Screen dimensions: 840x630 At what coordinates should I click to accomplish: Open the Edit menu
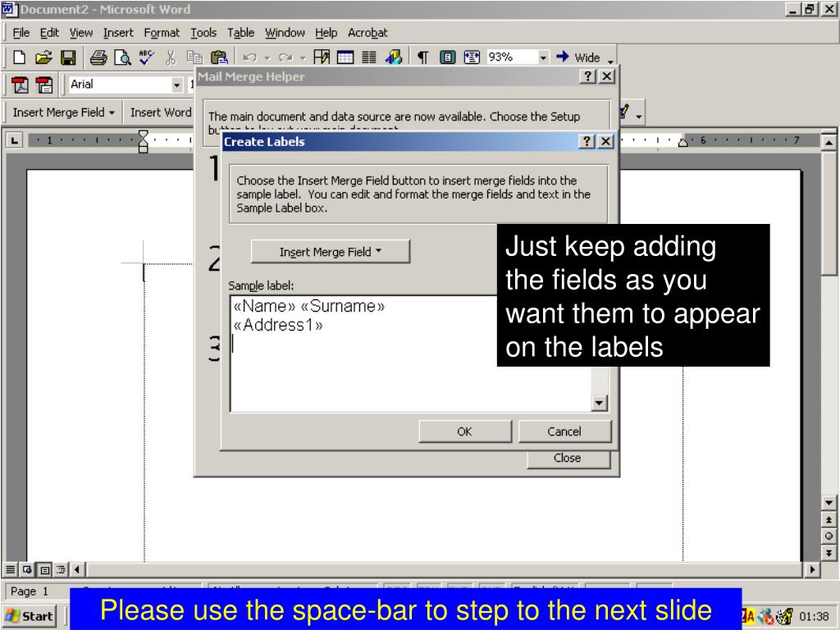point(49,33)
